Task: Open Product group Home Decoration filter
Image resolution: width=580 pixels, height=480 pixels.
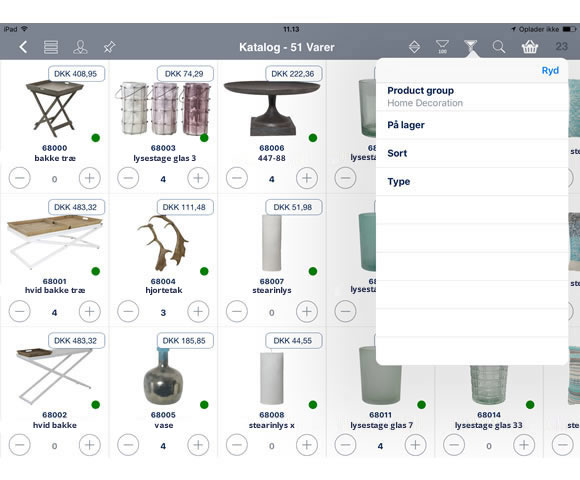Action: click(472, 97)
